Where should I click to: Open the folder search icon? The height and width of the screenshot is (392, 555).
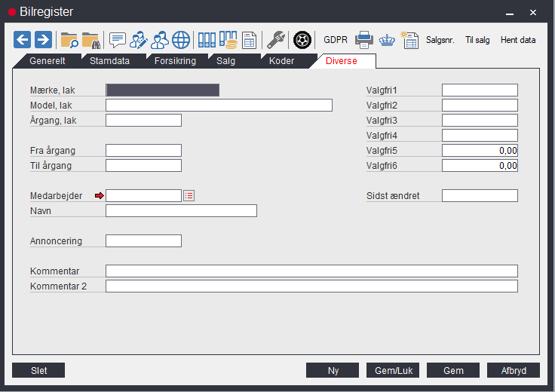pyautogui.click(x=69, y=40)
